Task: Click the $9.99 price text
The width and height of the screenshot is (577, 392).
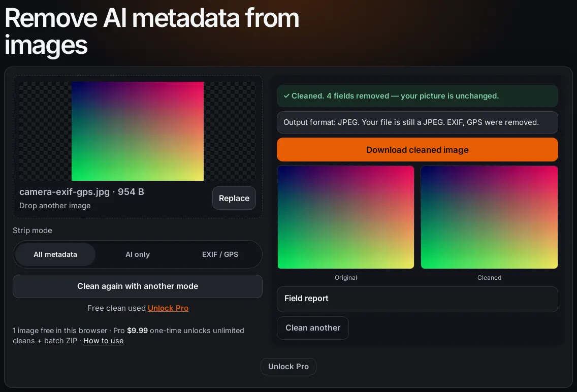Action: click(137, 331)
